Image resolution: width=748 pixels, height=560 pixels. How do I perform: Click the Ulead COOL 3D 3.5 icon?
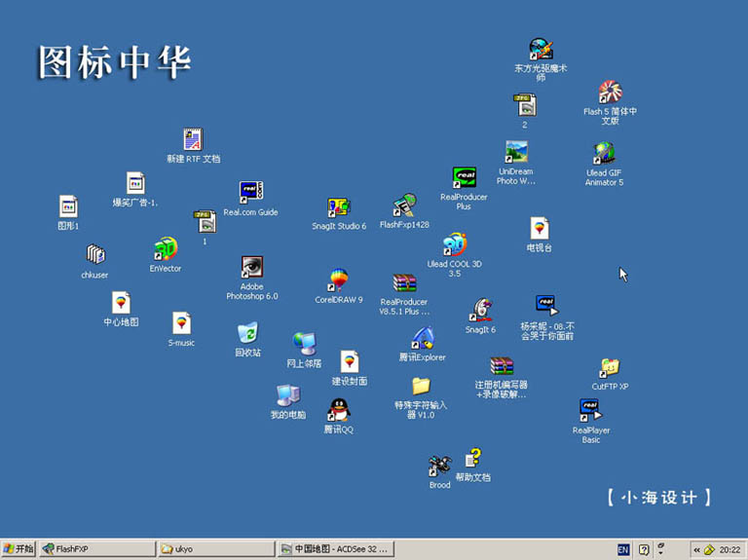click(x=454, y=244)
